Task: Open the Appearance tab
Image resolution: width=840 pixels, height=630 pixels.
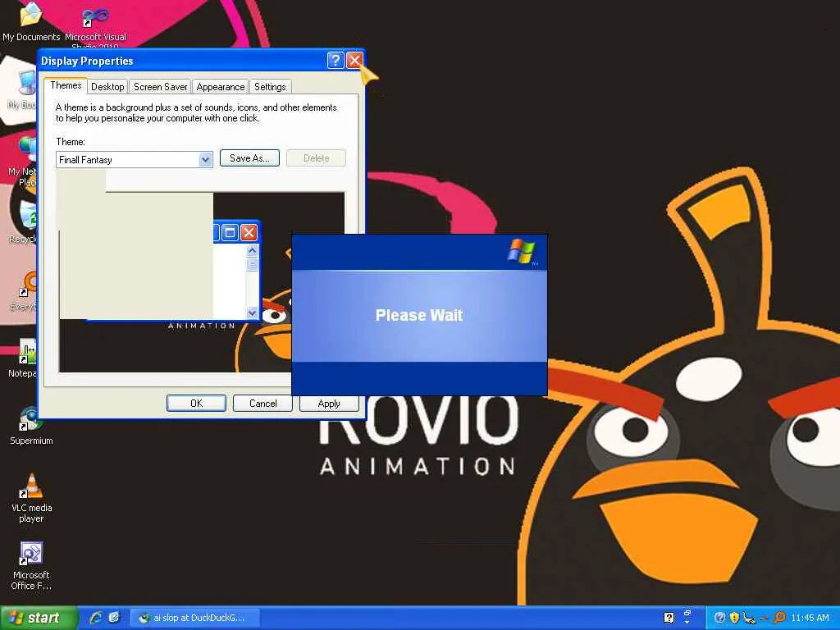Action: click(x=220, y=87)
